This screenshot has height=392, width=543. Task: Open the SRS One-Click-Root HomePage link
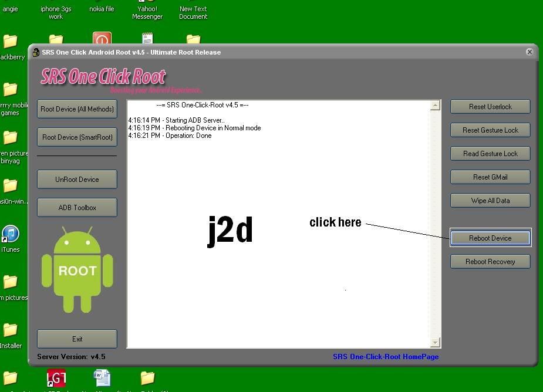(x=385, y=357)
